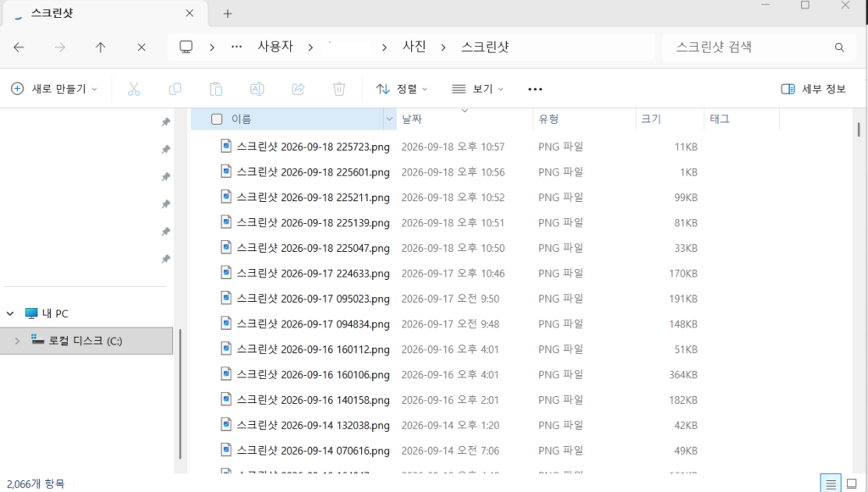Select file 스크린샷 2026-09-18 225139.png
Screen dimensions: 868x492
[314, 223]
